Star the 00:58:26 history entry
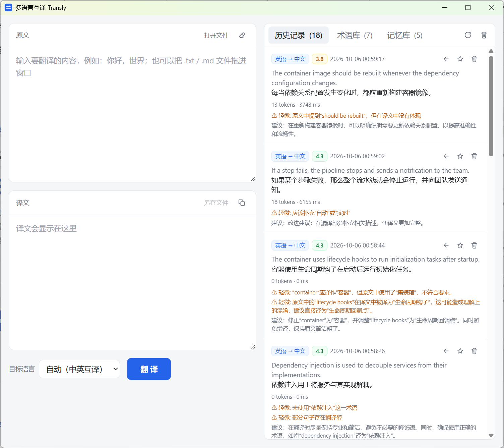Viewport: 504px width, 448px height. click(x=460, y=351)
